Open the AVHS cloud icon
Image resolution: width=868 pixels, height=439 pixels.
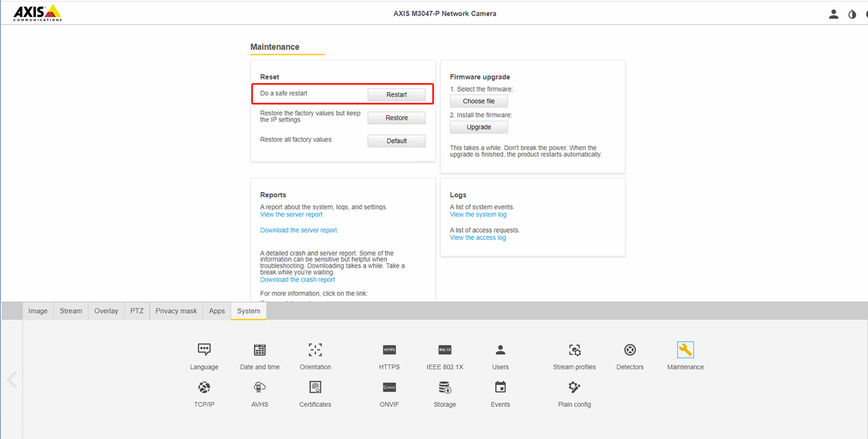[x=260, y=387]
